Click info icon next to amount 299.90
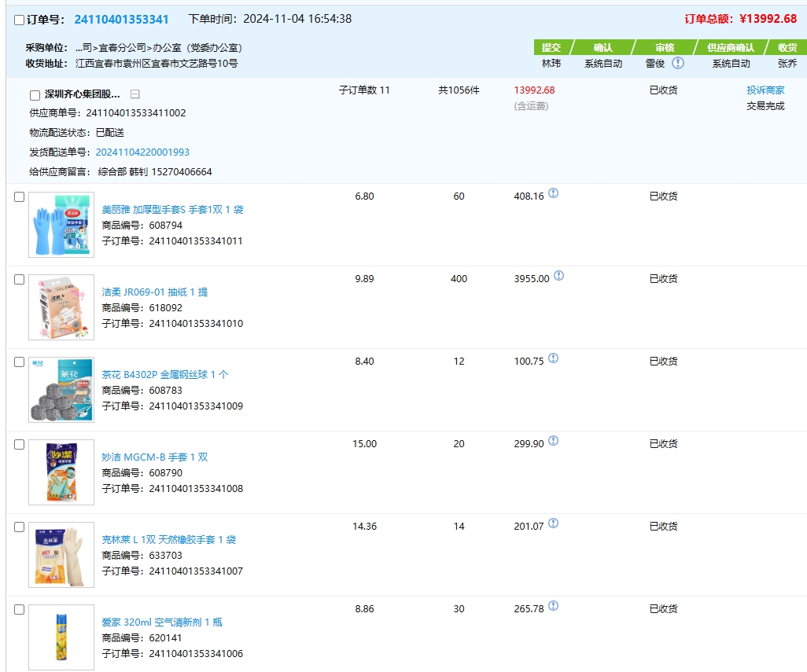807x672 pixels. click(553, 441)
